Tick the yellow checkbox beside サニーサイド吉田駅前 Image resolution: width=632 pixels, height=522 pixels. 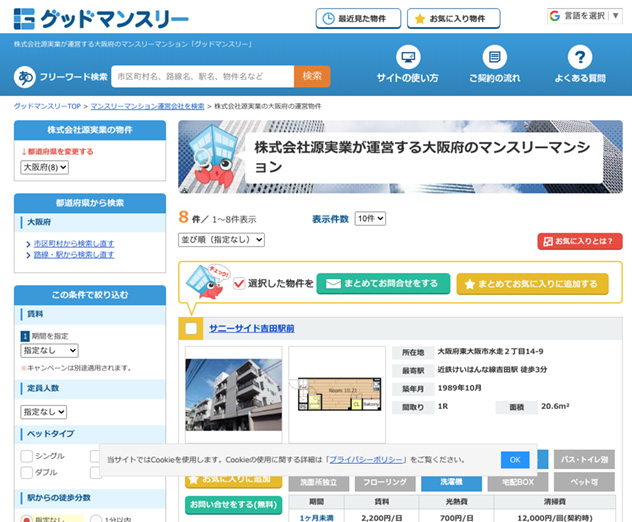(x=190, y=329)
